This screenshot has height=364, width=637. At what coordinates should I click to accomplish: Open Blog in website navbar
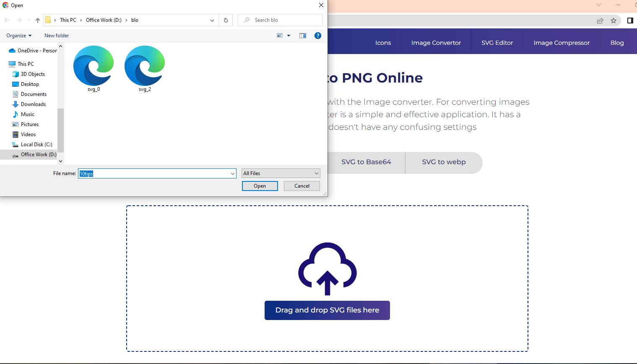pos(617,43)
